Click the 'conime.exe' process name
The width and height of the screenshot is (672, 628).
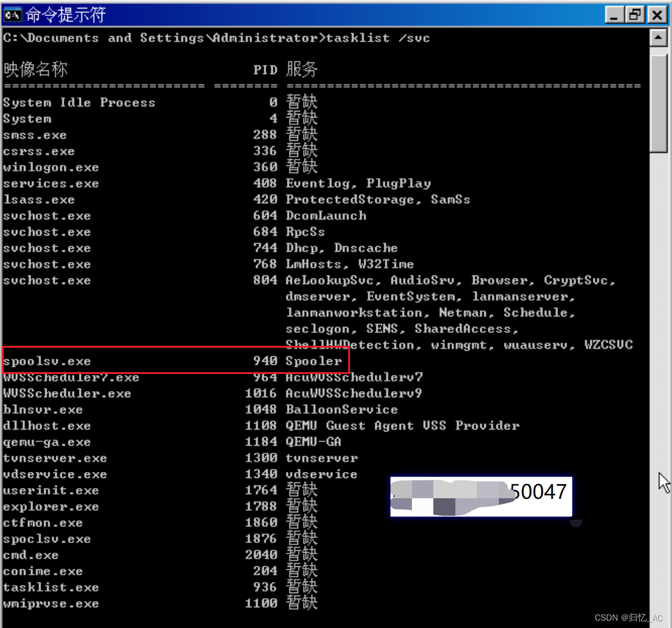pyautogui.click(x=43, y=572)
